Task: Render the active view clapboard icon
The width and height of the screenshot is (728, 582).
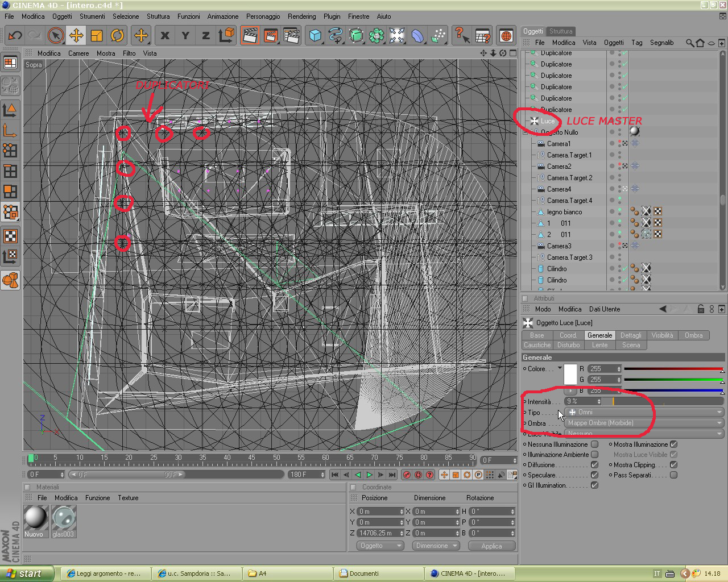Action: (x=250, y=36)
